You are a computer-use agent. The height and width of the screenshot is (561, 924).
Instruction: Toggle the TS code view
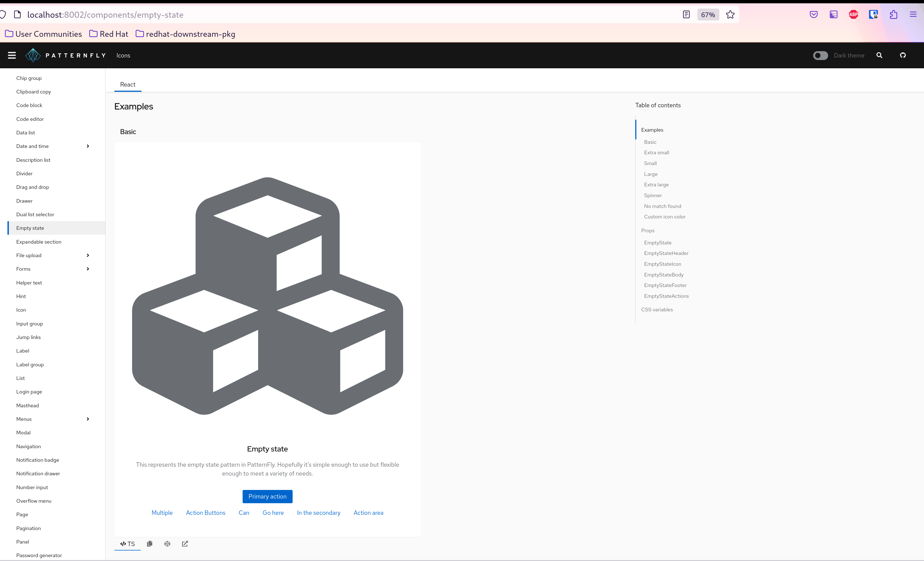(x=127, y=544)
